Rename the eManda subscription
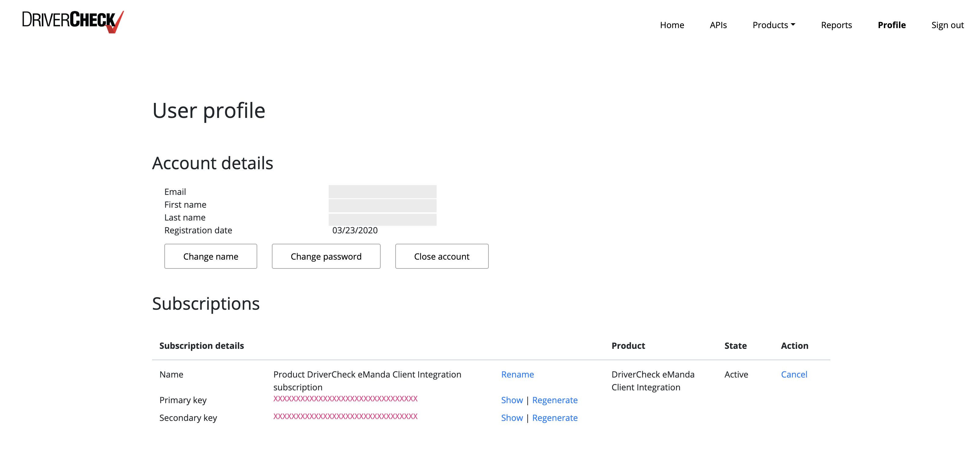The width and height of the screenshot is (980, 449). [x=517, y=374]
